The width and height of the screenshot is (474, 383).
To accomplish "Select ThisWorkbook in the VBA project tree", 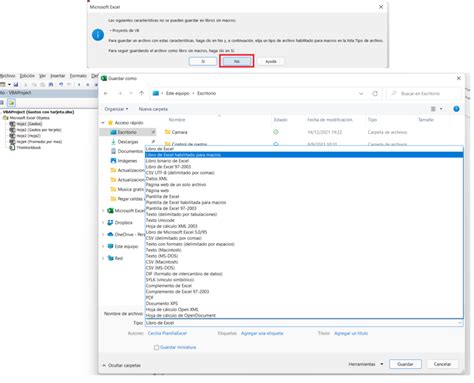I will [29, 147].
